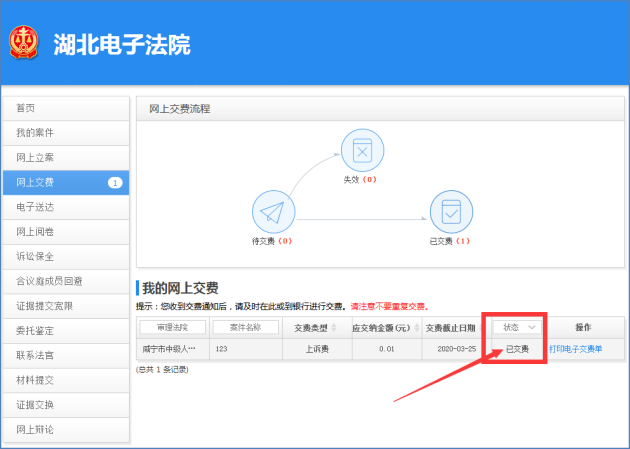Viewport: 630px width, 449px height.
Task: Navigate to 网上阅卷 in sidebar
Action: 66,232
